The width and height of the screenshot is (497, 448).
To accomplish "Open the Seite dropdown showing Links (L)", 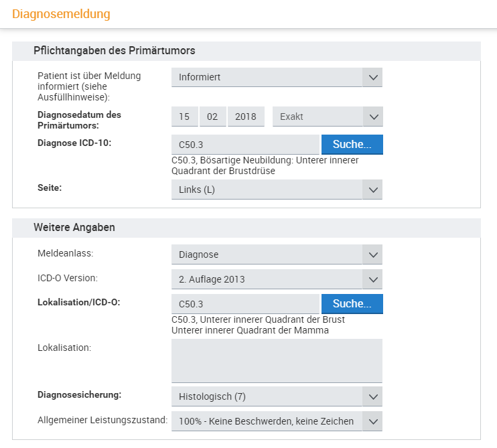I will [x=277, y=190].
